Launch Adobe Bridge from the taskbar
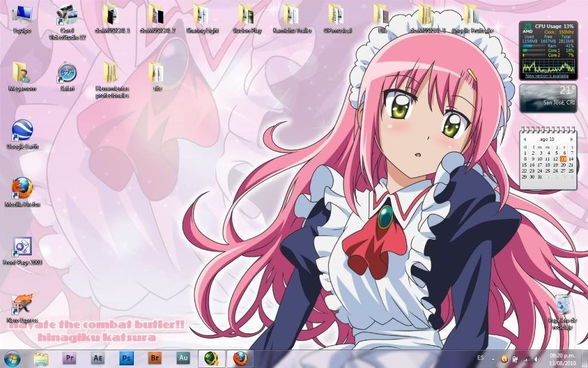The image size is (588, 368). (x=154, y=358)
